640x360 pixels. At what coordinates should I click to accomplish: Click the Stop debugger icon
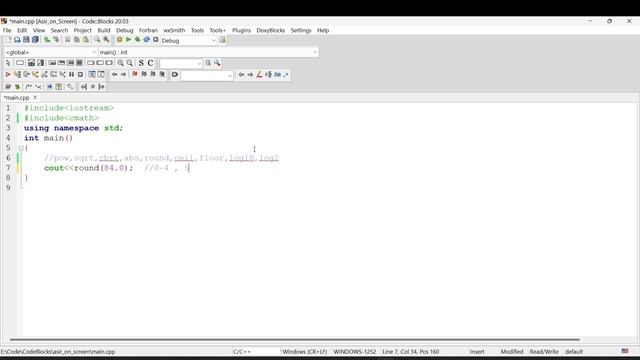(x=80, y=74)
